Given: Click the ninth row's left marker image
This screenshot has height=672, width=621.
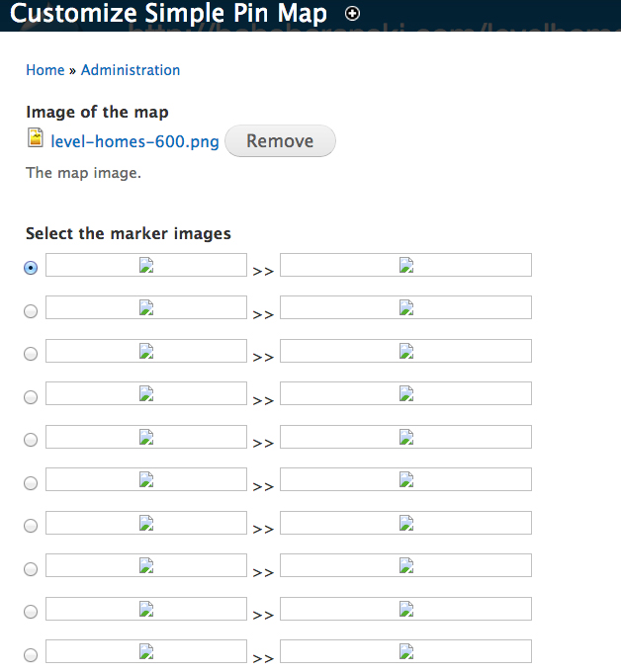Looking at the screenshot, I should click(146, 609).
